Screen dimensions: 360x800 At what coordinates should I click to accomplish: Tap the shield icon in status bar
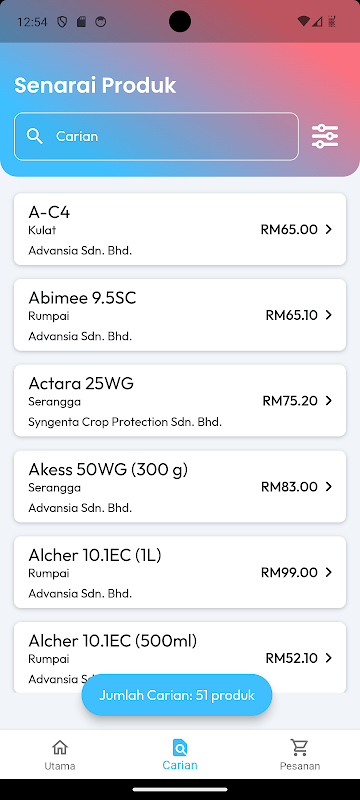62,21
